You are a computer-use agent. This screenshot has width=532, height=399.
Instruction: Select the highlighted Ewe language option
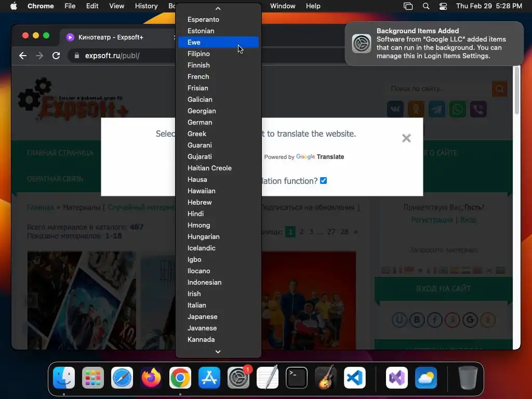[x=218, y=43]
